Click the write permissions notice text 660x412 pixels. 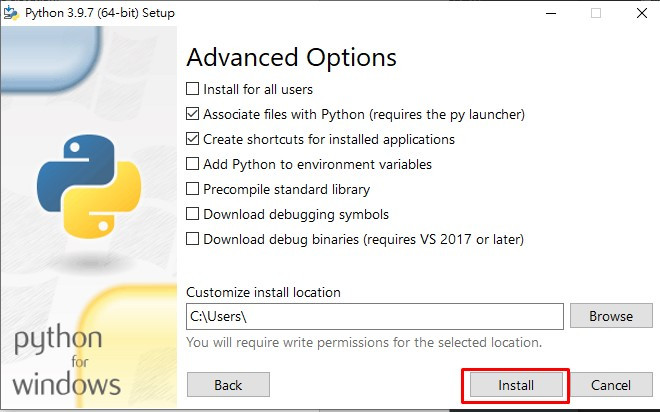point(364,343)
